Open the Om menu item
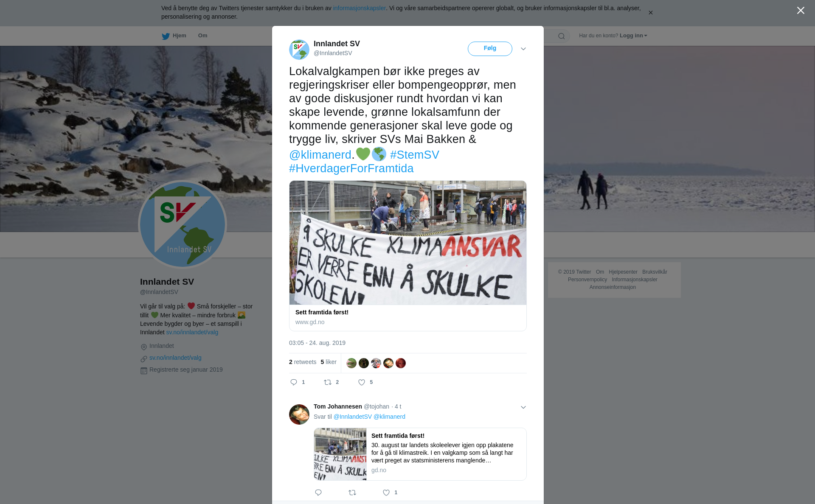Image resolution: width=815 pixels, height=504 pixels. coord(202,36)
